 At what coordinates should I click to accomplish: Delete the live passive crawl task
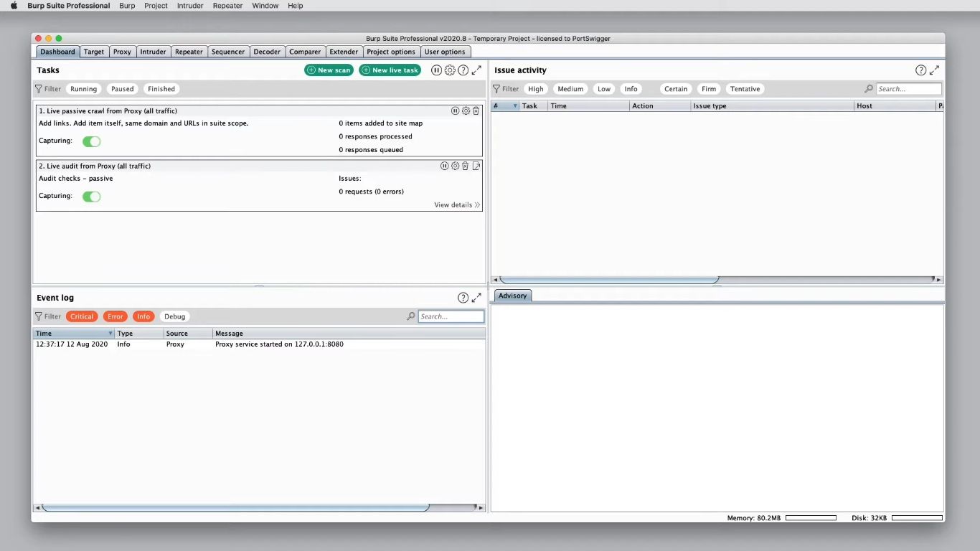click(475, 110)
